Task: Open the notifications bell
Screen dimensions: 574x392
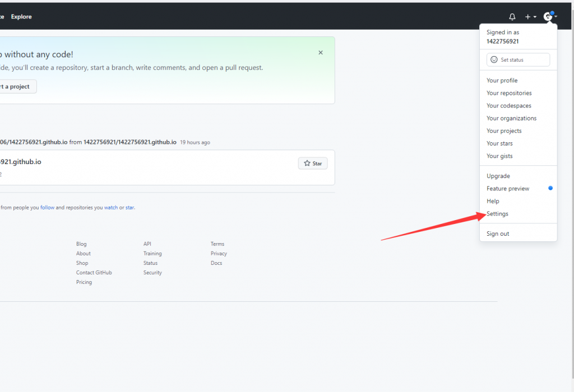Action: tap(512, 17)
